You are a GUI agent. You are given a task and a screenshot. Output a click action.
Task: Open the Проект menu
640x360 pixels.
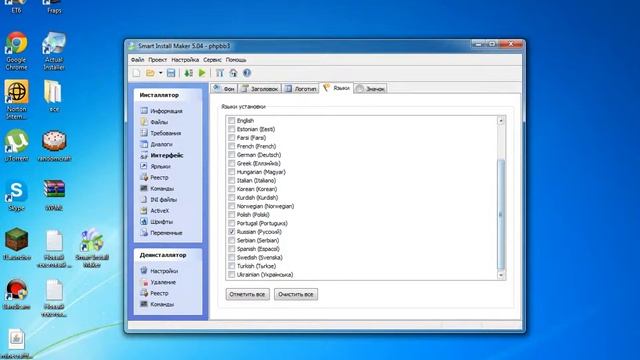point(157,60)
